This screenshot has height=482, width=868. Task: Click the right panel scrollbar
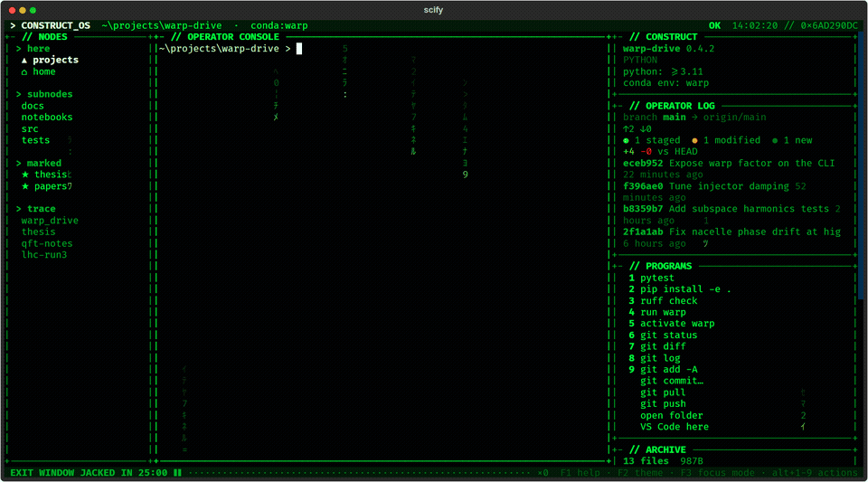point(861,166)
